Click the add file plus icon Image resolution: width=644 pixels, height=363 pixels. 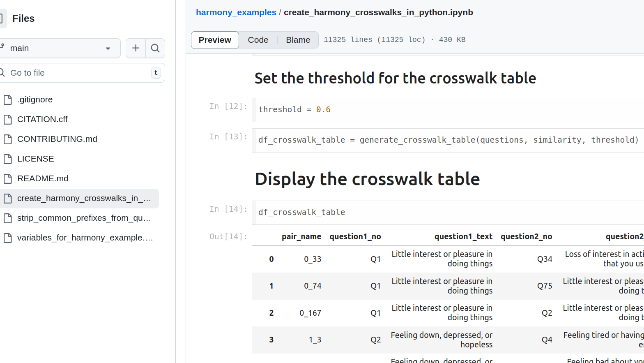136,48
